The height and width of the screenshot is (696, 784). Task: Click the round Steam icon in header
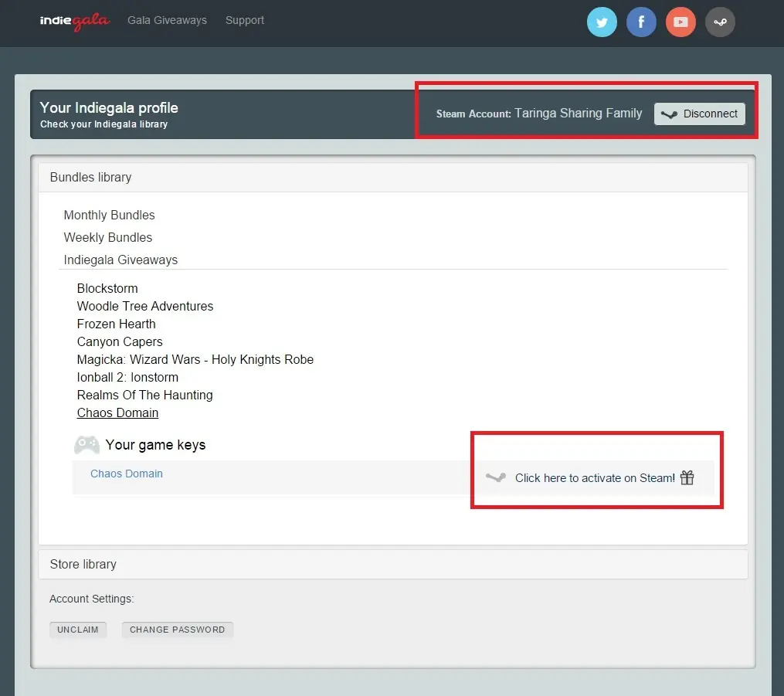[720, 22]
